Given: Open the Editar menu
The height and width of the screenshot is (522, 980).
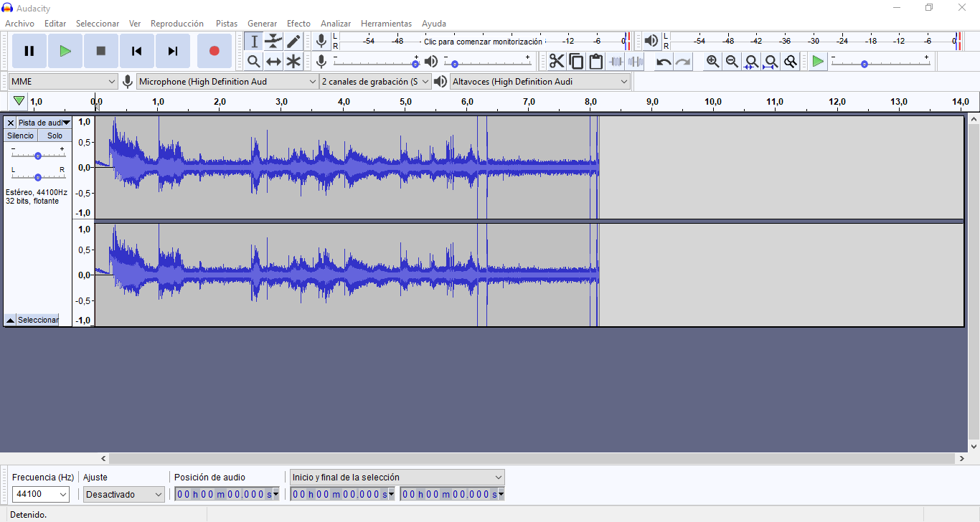Looking at the screenshot, I should click(55, 24).
